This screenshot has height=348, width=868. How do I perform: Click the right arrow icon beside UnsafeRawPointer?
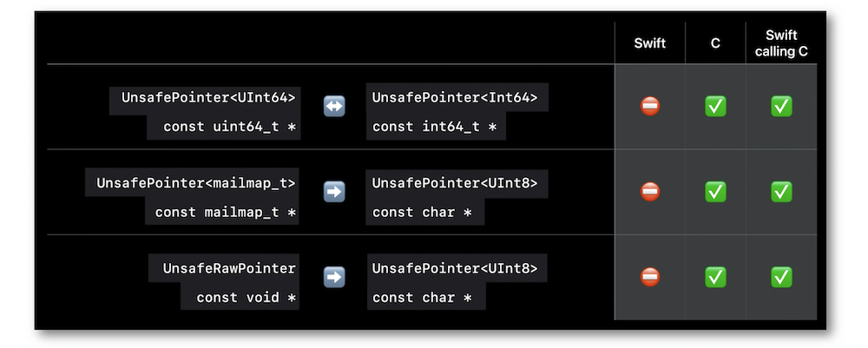(x=334, y=277)
